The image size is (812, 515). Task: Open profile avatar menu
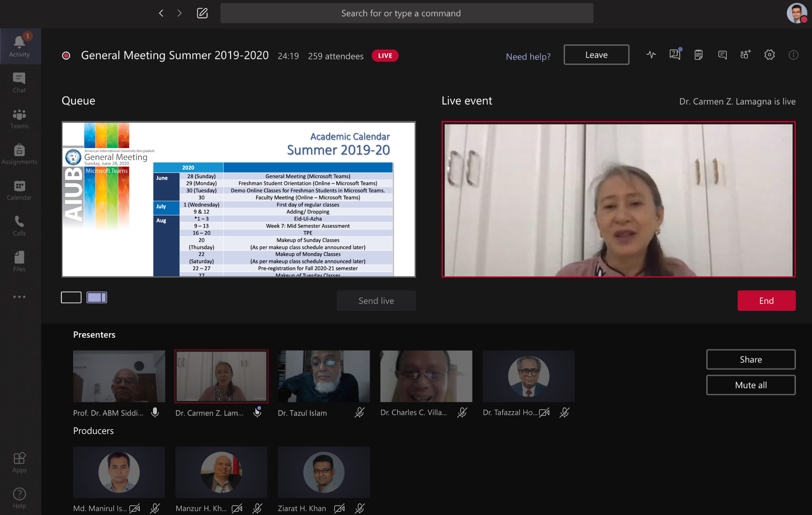tap(797, 13)
